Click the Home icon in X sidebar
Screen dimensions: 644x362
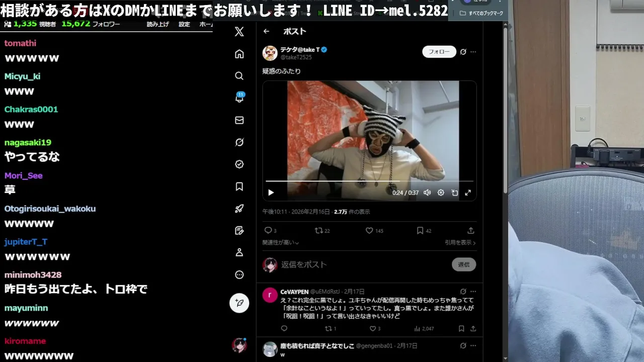[x=239, y=54]
